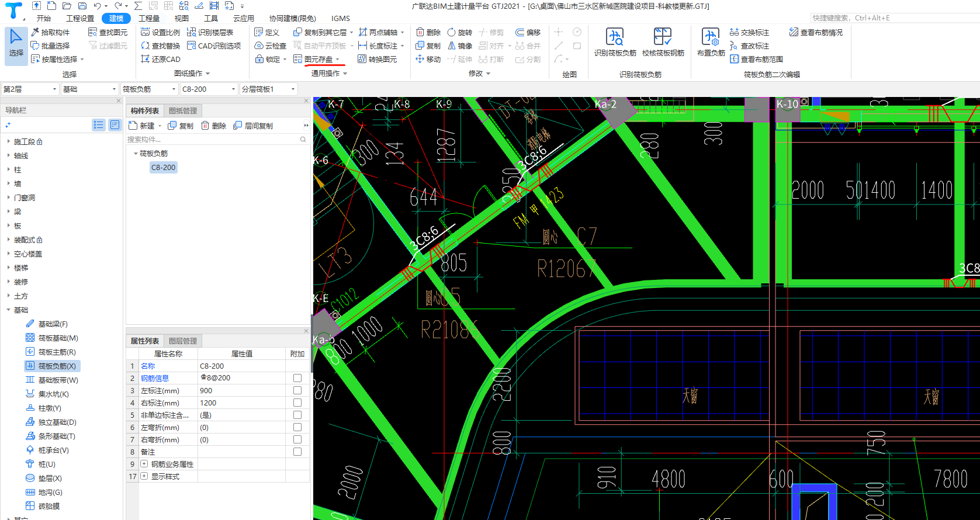Expand 钢筋业务属性 property group

(144, 464)
